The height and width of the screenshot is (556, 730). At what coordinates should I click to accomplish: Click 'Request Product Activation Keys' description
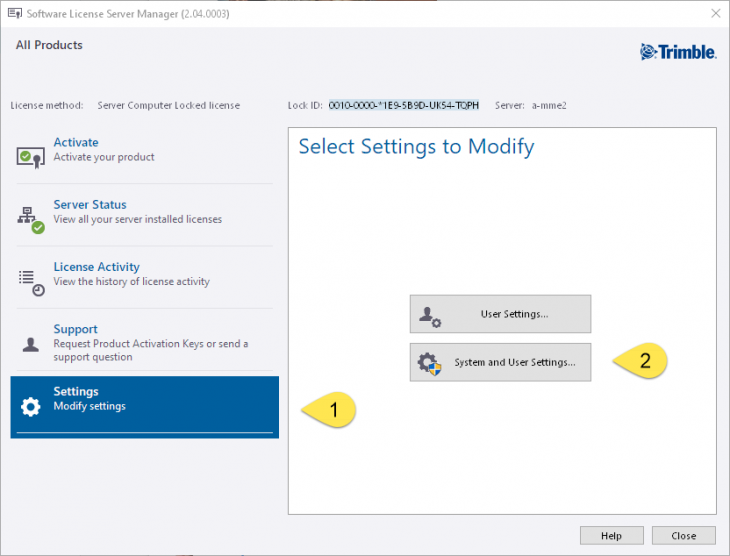150,350
